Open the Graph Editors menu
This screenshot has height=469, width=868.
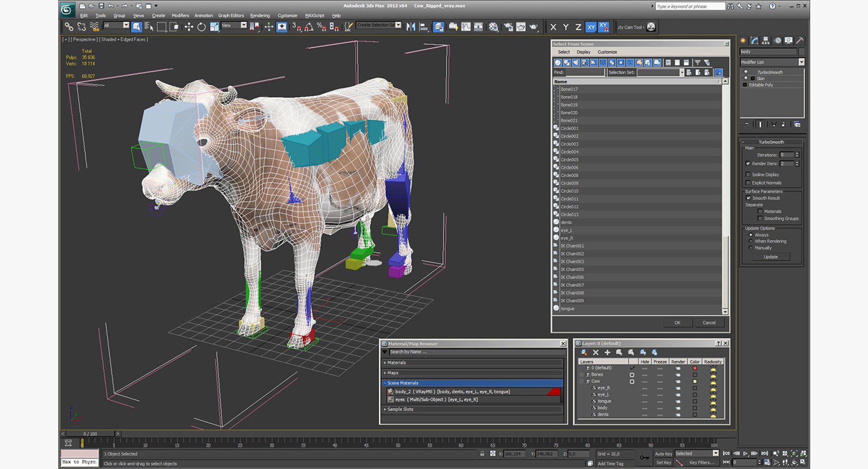click(x=231, y=15)
